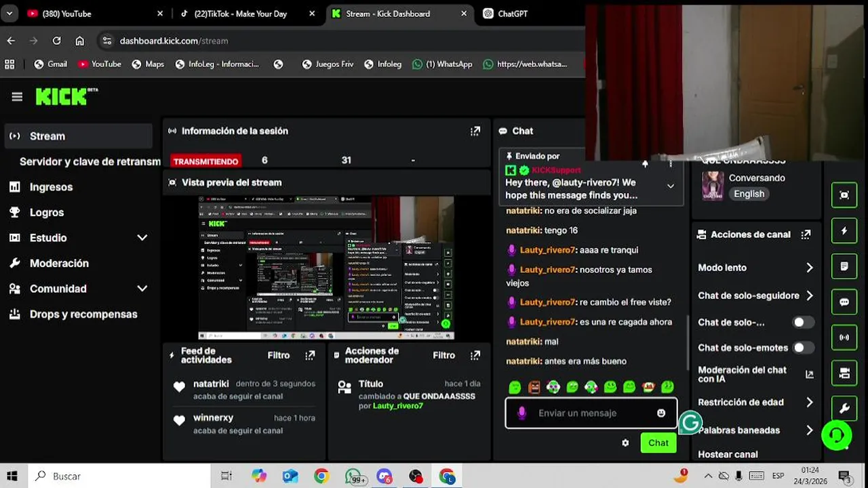Viewport: 868px width, 488px height.
Task: Go to browser home page
Action: click(x=79, y=41)
